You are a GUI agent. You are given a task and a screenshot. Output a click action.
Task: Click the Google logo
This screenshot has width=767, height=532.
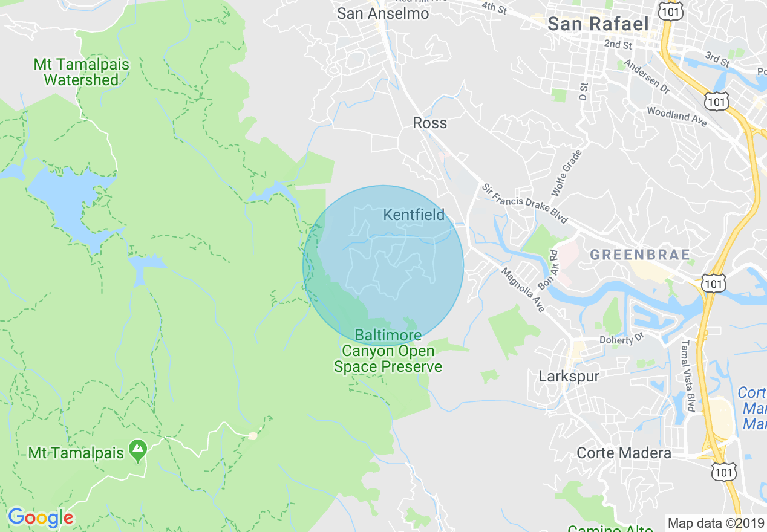click(x=41, y=517)
